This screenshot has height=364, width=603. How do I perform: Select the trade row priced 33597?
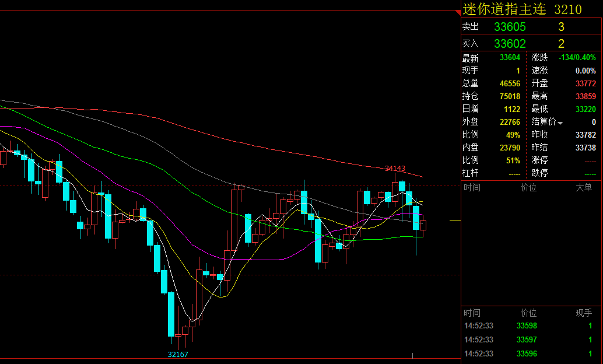pos(531,339)
